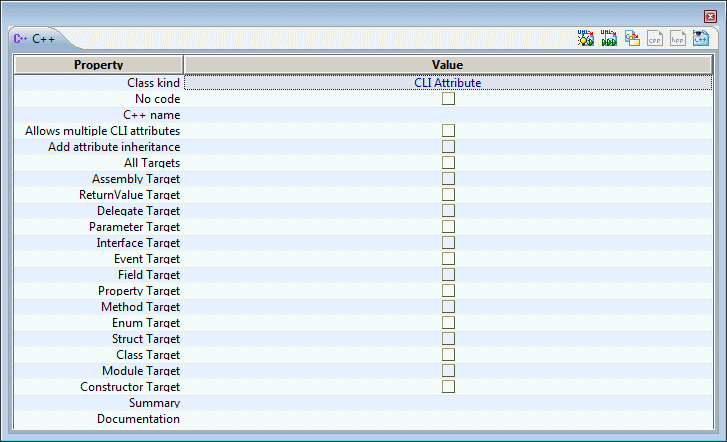Select the No code property label
The image size is (727, 442).
point(157,99)
